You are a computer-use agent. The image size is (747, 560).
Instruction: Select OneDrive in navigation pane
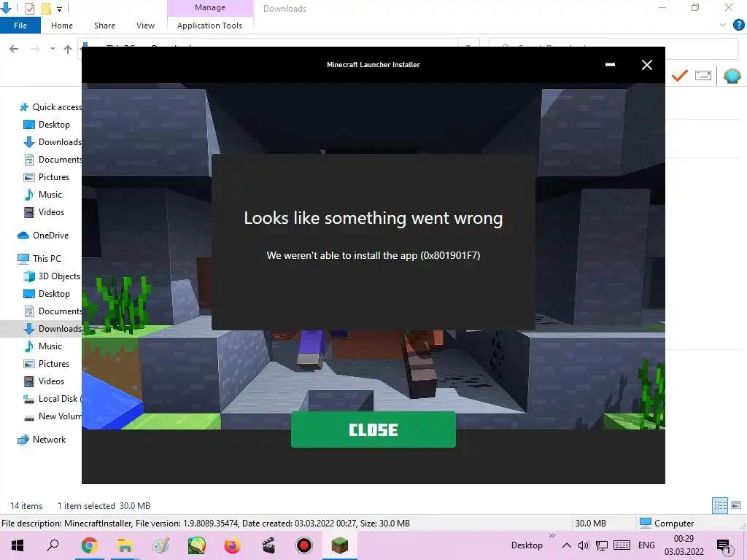click(43, 236)
